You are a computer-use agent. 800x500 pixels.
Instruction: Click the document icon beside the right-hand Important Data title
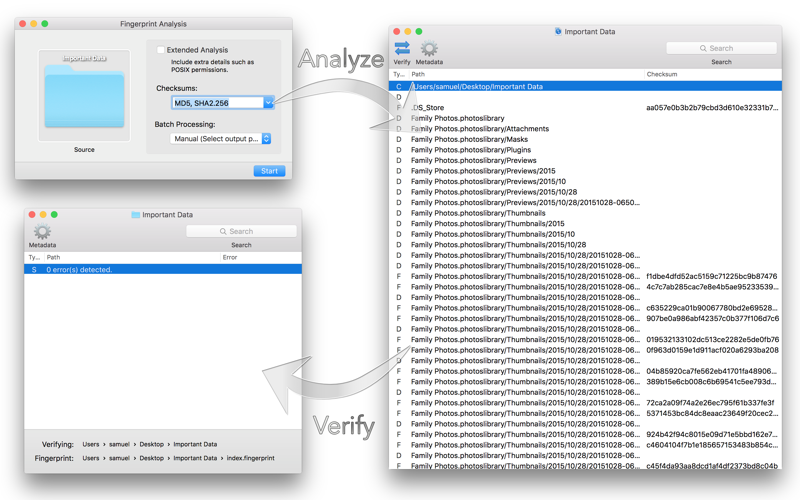[x=558, y=32]
